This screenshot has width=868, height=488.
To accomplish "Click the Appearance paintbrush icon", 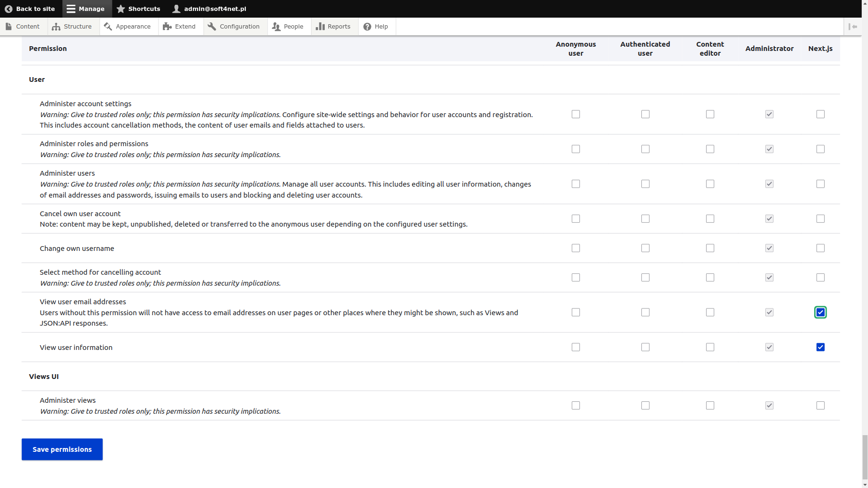I will [108, 27].
